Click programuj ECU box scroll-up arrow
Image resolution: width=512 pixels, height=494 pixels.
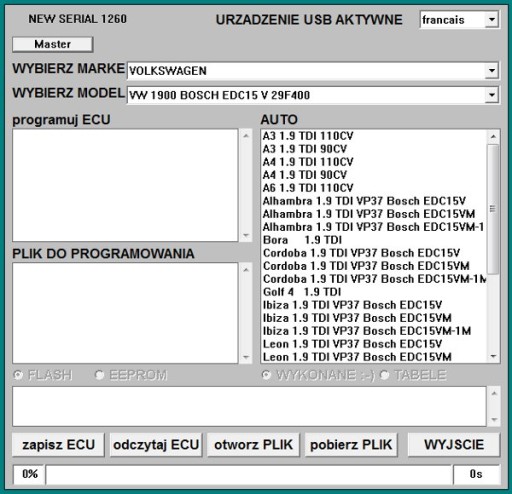pyautogui.click(x=246, y=136)
